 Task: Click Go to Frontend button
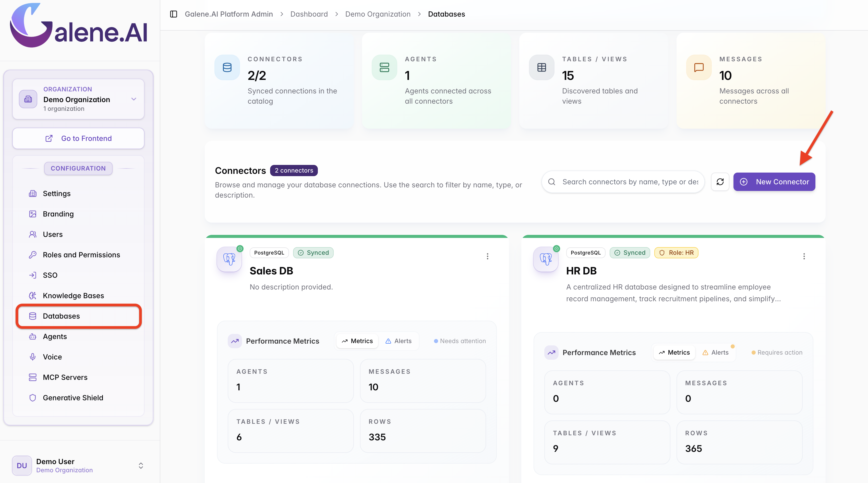click(x=79, y=139)
